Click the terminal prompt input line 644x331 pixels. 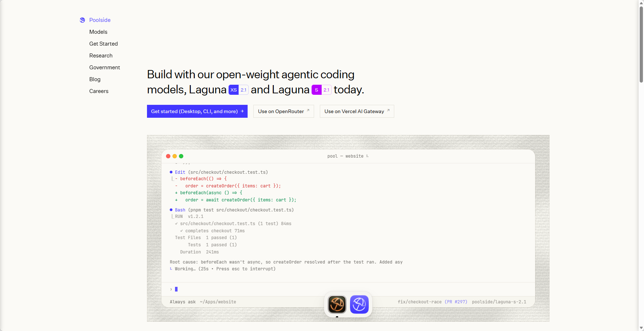pos(348,289)
